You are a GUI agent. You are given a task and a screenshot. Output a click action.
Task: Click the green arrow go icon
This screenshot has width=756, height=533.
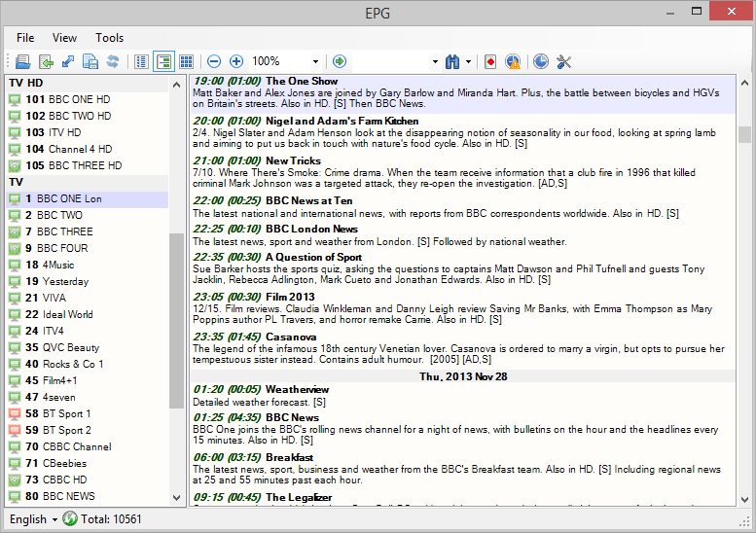tap(340, 61)
